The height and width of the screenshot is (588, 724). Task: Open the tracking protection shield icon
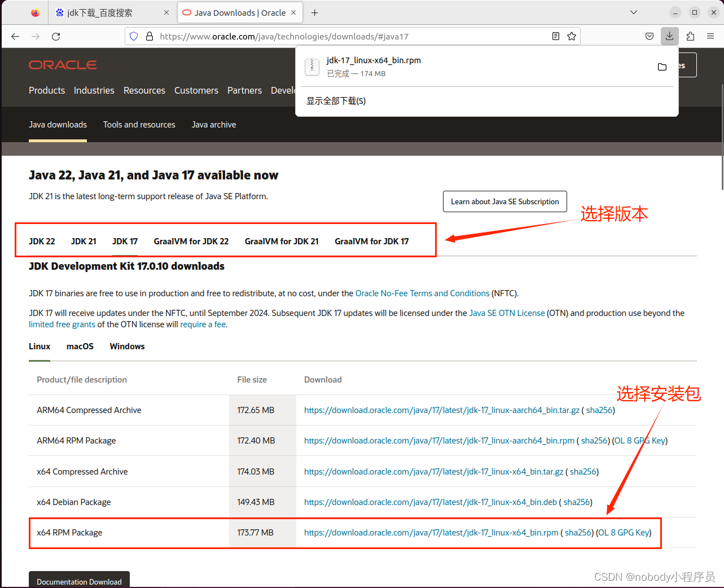(134, 36)
